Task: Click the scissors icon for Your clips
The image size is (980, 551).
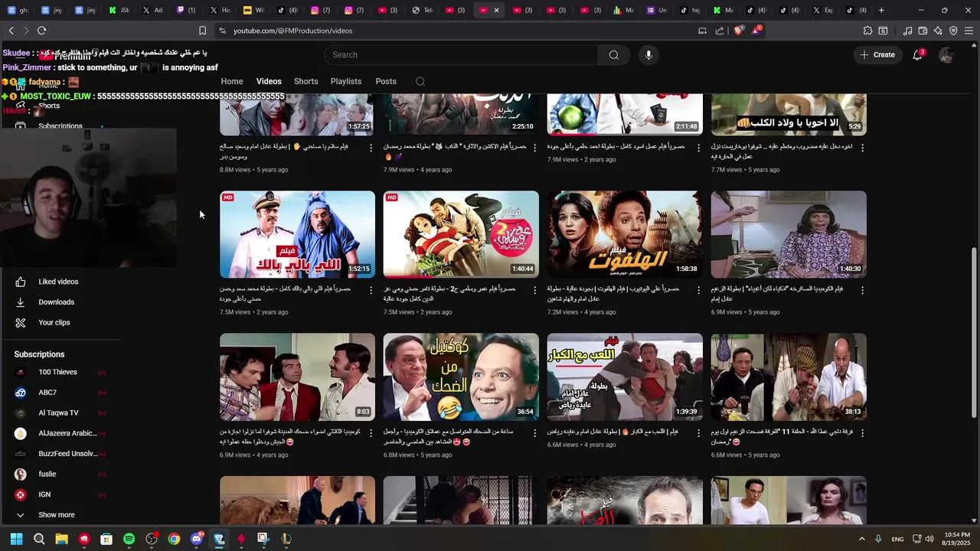Action: (x=21, y=323)
